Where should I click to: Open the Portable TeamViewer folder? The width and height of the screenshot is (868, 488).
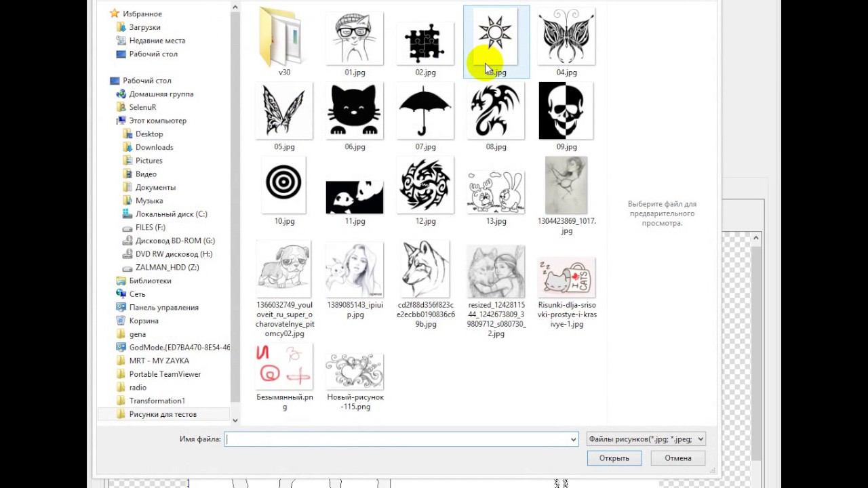coord(165,374)
